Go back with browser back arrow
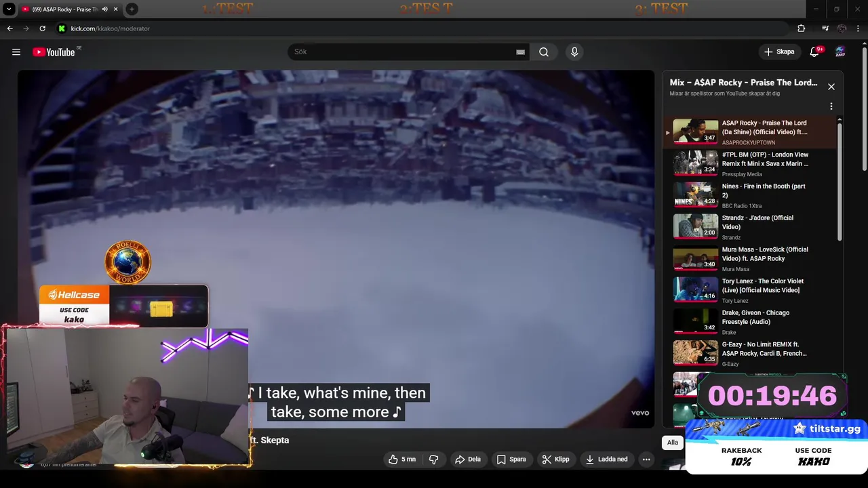This screenshot has width=868, height=488. (9, 28)
